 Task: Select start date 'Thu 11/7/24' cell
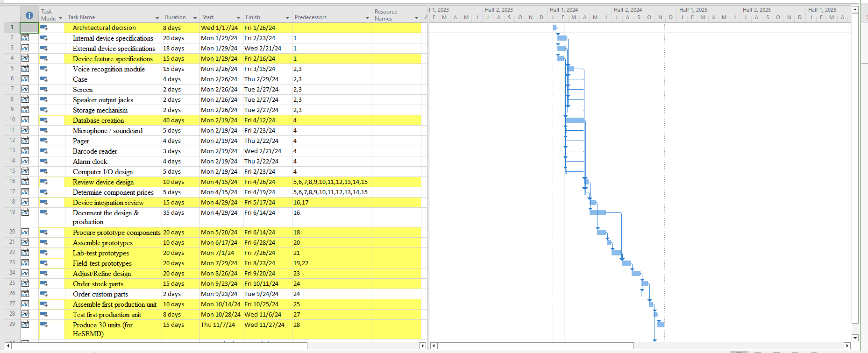tap(221, 330)
